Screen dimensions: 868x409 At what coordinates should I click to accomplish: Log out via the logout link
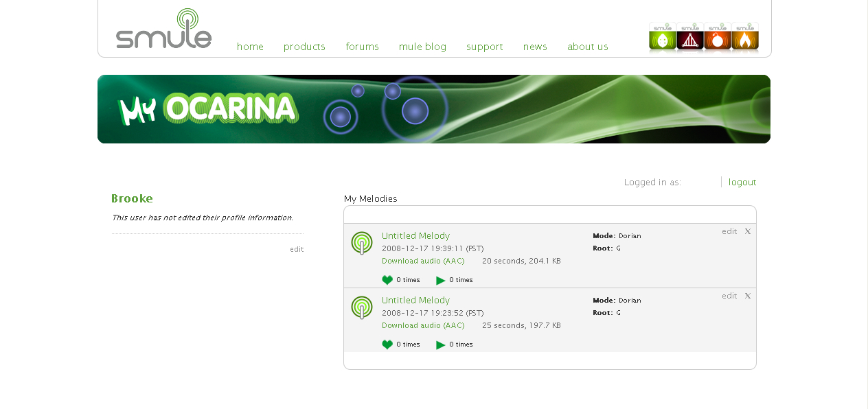point(742,182)
